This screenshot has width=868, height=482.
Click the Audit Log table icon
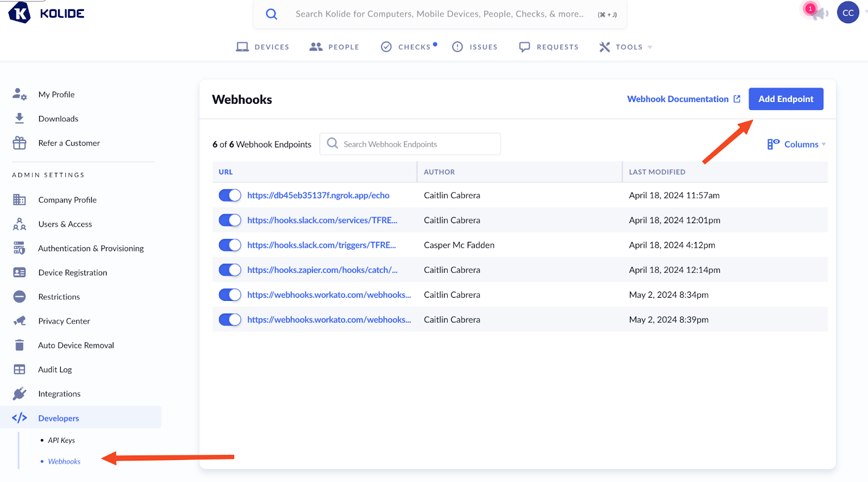19,369
